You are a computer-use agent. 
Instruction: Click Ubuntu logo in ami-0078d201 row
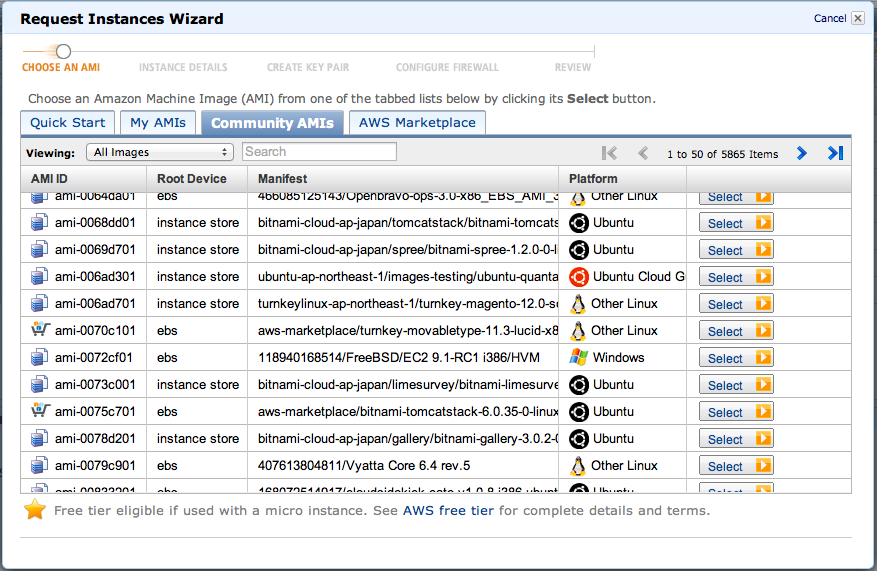(x=579, y=439)
